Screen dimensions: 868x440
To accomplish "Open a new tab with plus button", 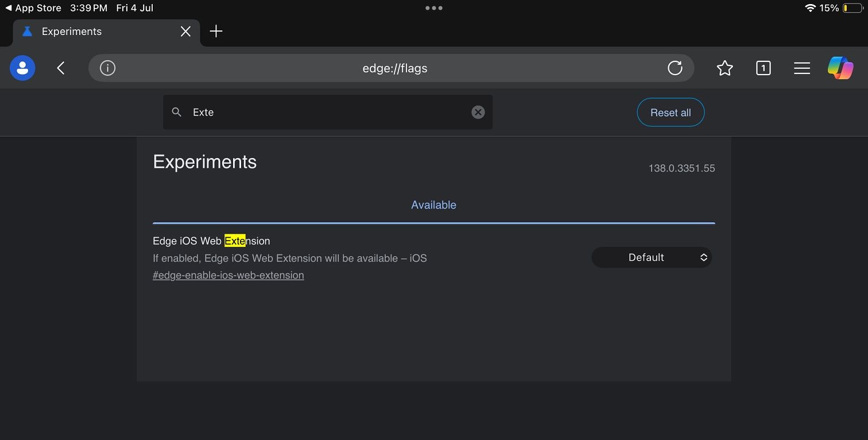I will (216, 31).
